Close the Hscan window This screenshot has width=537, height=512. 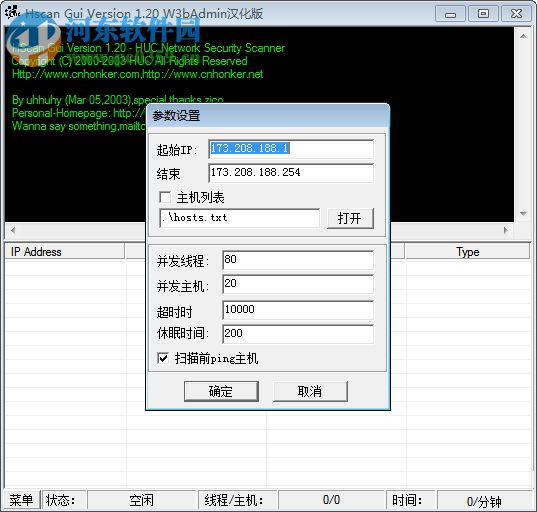coord(516,14)
